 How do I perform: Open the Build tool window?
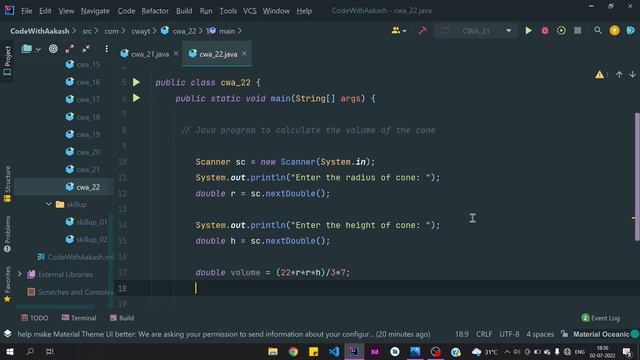coord(122,318)
